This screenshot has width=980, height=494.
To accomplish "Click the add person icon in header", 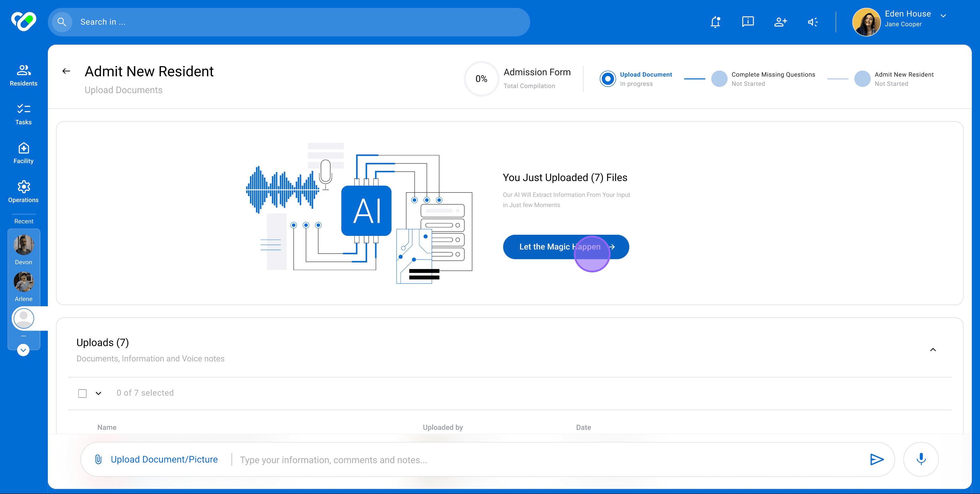I will click(x=780, y=22).
